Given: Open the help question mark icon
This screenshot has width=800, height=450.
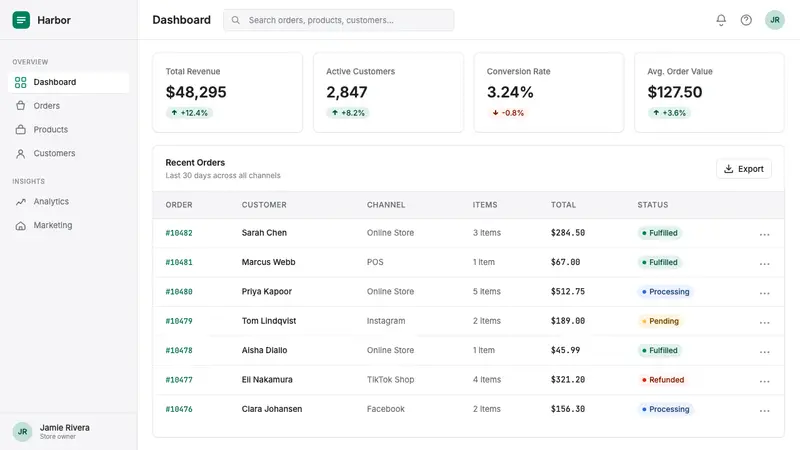Looking at the screenshot, I should (x=746, y=20).
